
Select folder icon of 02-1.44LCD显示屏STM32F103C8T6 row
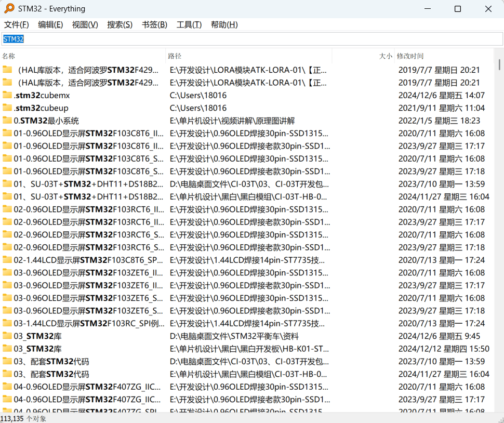point(7,260)
